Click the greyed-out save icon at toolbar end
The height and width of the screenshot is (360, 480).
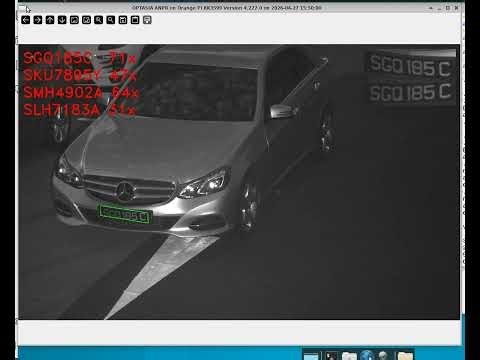click(x=147, y=20)
